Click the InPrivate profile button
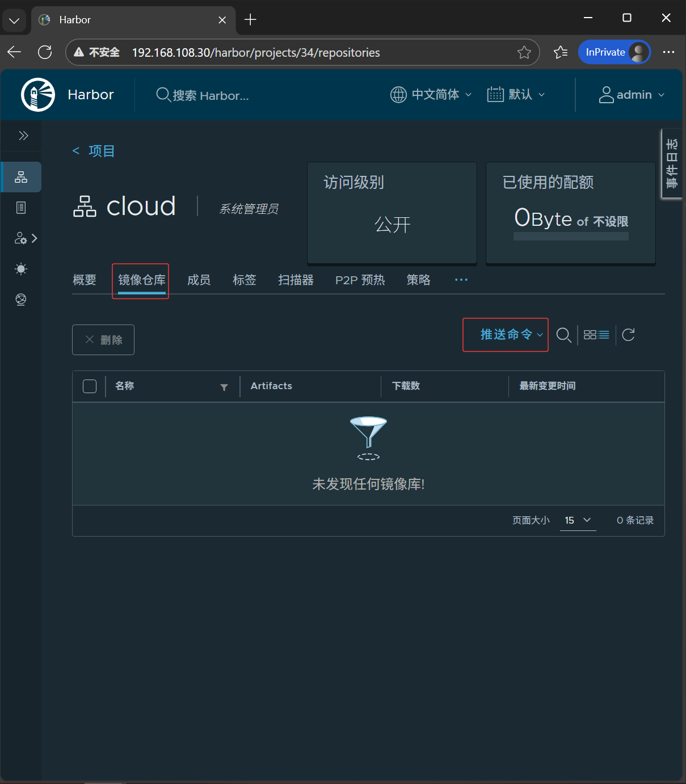Screen dimensions: 686x784 [615, 52]
